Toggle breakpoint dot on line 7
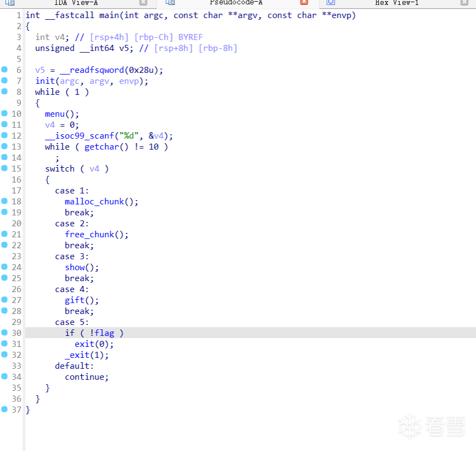The image size is (476, 451). tap(4, 81)
